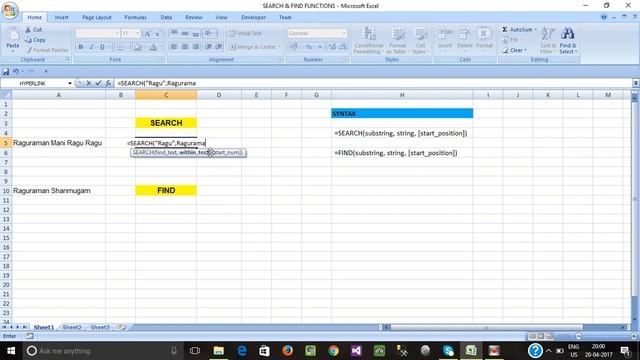640x360 pixels.
Task: Open the Name Box dropdown arrow
Action: click(70, 83)
